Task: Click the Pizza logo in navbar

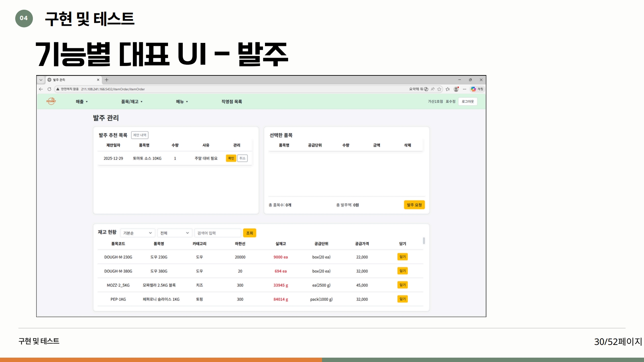Action: coord(51,101)
